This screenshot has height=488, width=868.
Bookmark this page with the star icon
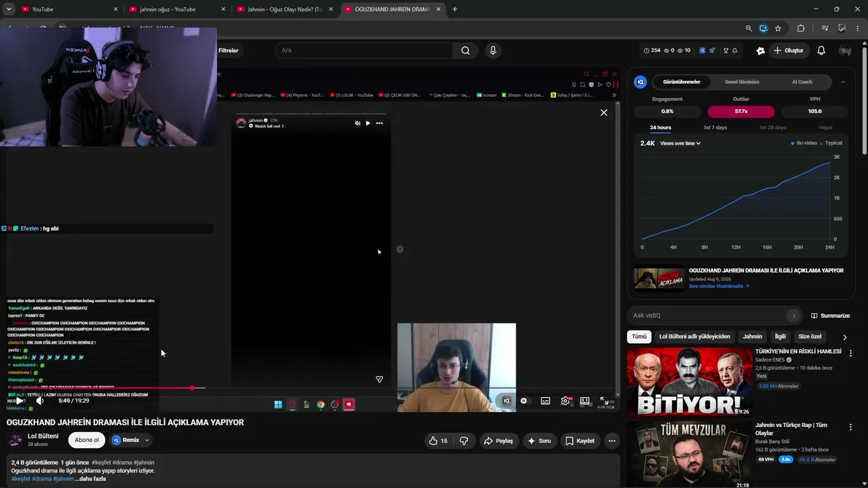pyautogui.click(x=778, y=28)
